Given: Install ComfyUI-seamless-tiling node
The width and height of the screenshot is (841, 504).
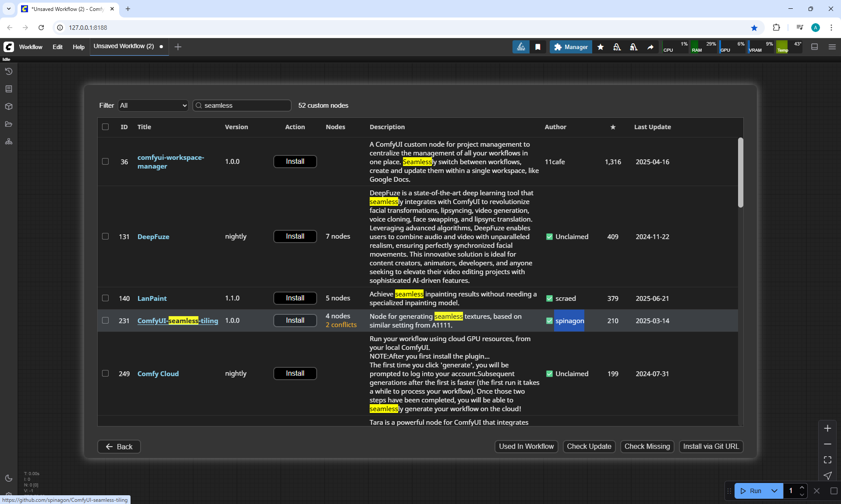Looking at the screenshot, I should point(295,321).
